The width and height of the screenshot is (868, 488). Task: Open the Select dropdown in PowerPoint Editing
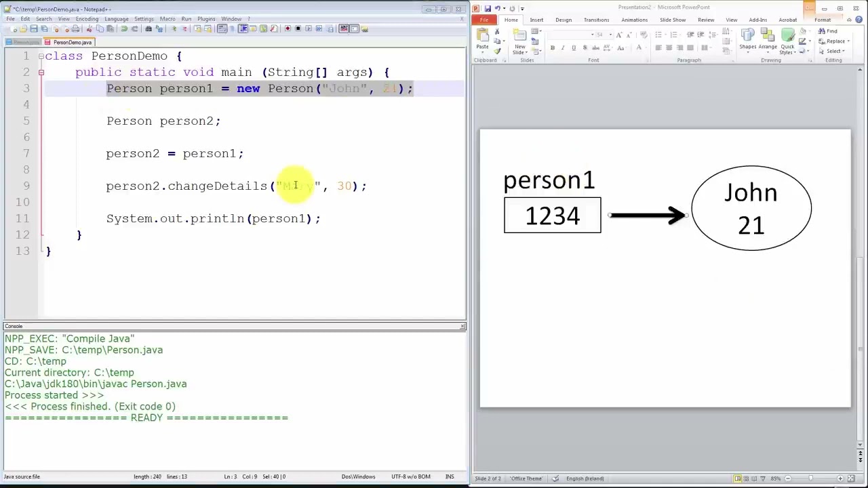point(832,51)
